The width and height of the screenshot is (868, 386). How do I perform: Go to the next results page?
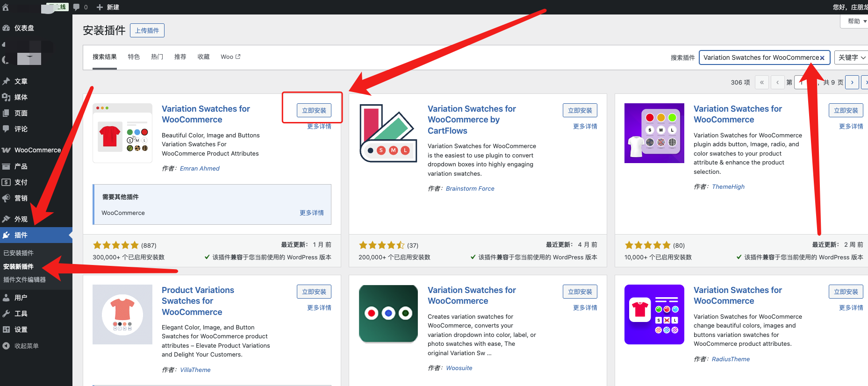point(852,82)
